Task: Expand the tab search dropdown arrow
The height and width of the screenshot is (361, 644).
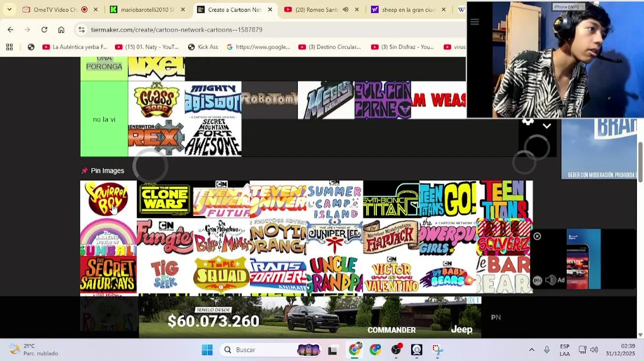Action: point(9,10)
